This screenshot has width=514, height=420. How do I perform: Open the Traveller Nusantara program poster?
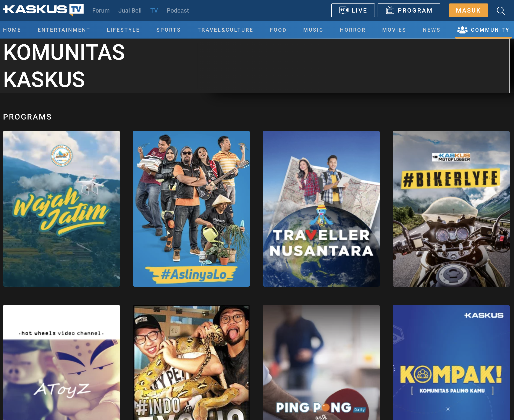321,208
